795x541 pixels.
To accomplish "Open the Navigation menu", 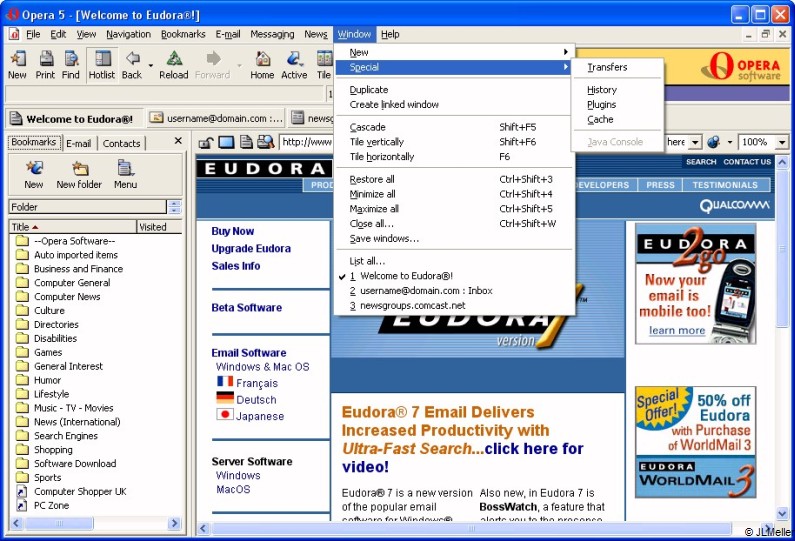I will point(128,34).
